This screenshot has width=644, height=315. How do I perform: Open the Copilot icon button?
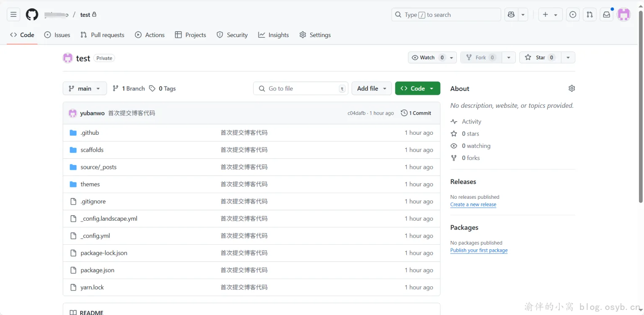coord(511,15)
